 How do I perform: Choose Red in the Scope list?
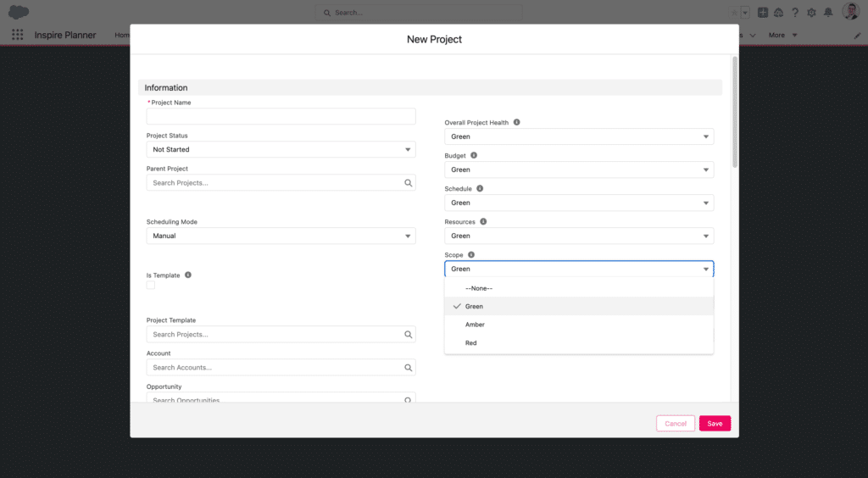[471, 343]
